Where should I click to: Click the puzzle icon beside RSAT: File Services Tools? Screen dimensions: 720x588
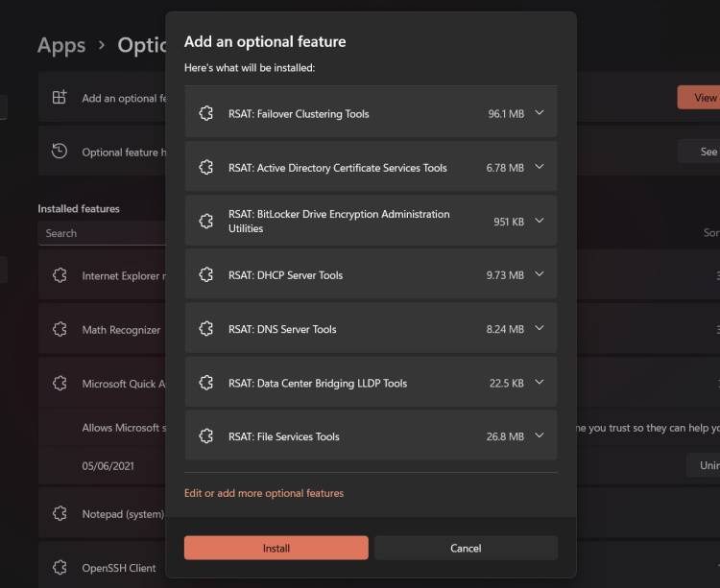206,436
